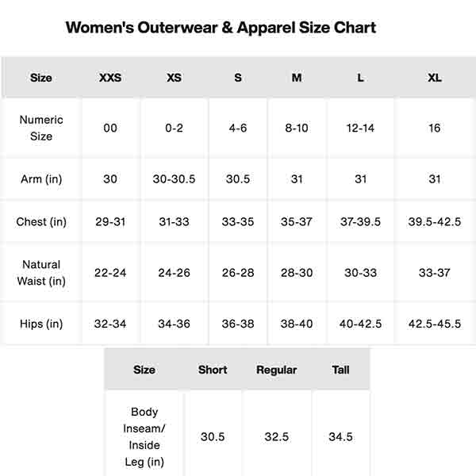Click the Women's Outerwear & Apparel Size Chart title
Viewport: 476px width, 476px height.
point(221,28)
